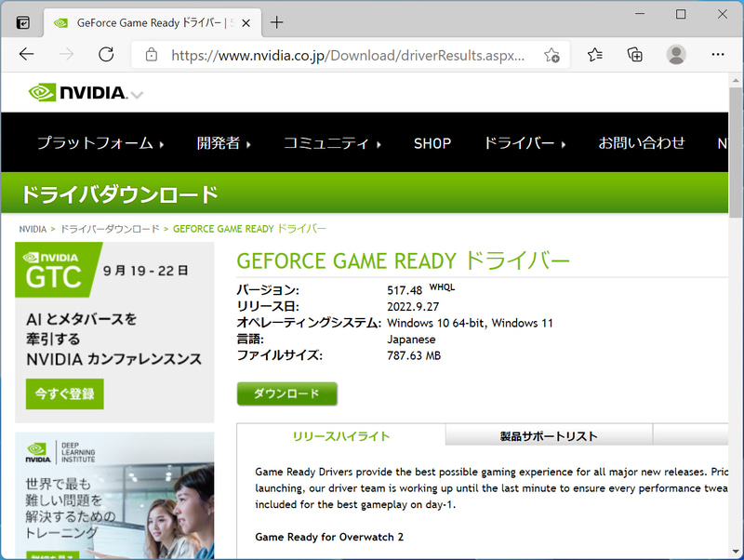Click the back navigation arrow
Screen dimensions: 744x560
(27, 55)
